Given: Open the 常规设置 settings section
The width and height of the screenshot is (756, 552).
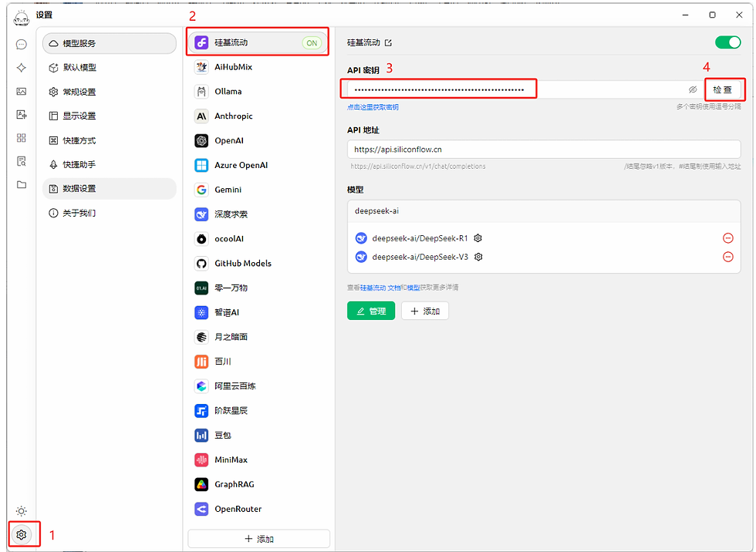Looking at the screenshot, I should 110,92.
